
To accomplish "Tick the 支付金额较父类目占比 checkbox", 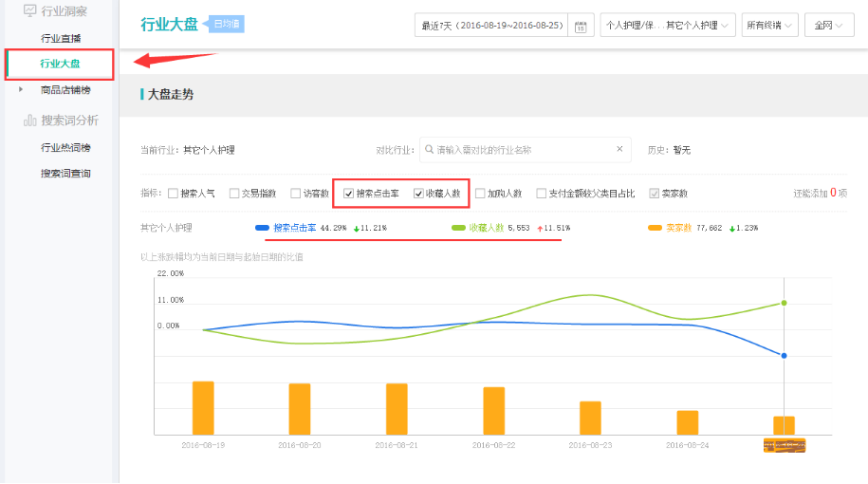I will point(542,194).
